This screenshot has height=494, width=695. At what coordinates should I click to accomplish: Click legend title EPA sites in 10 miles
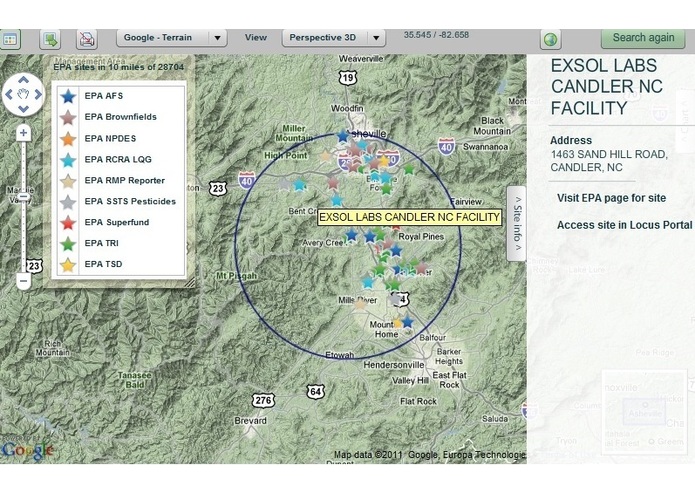[118, 67]
